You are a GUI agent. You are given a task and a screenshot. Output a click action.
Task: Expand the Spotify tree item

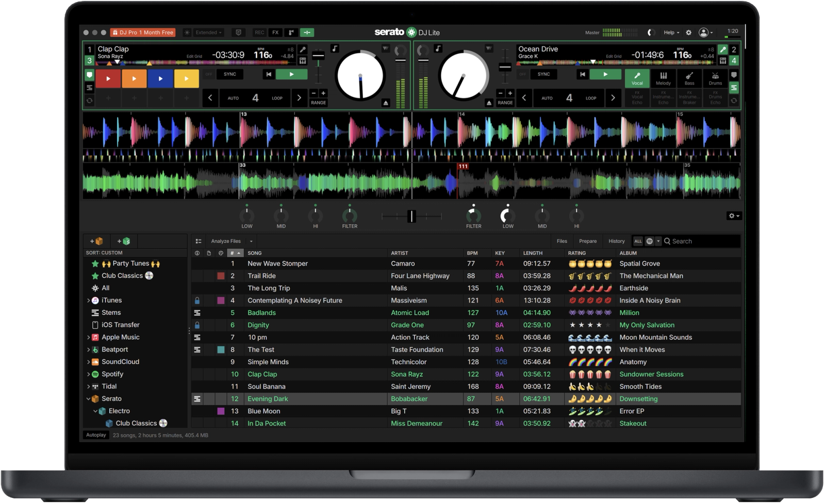click(89, 374)
